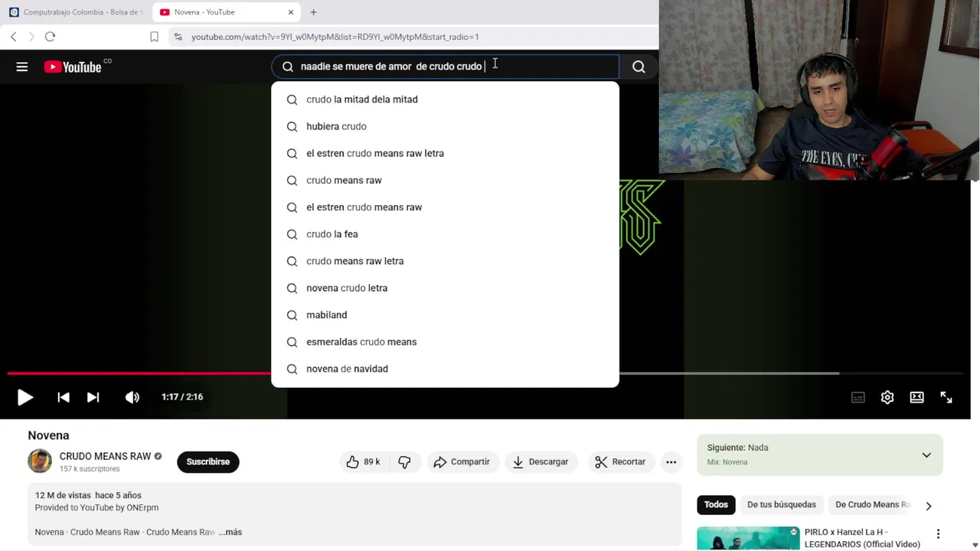This screenshot has height=551, width=980.
Task: Select the Todos filter chip
Action: coord(716,504)
